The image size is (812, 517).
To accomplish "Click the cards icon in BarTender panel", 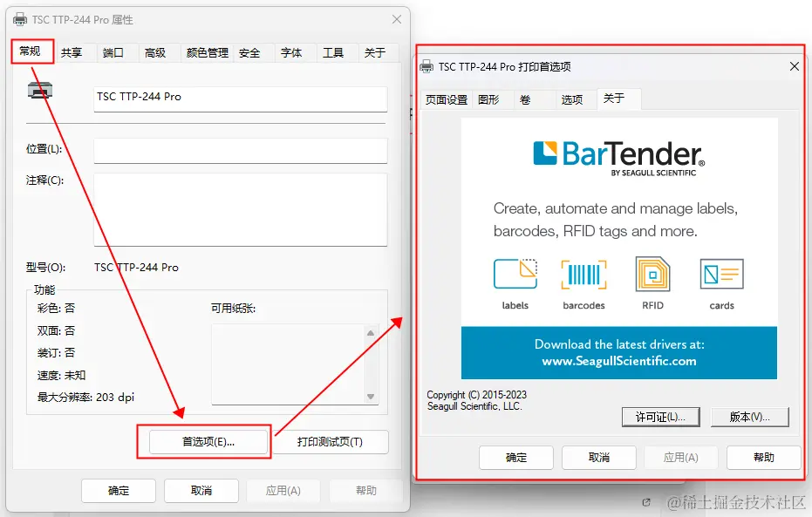I will (x=721, y=274).
